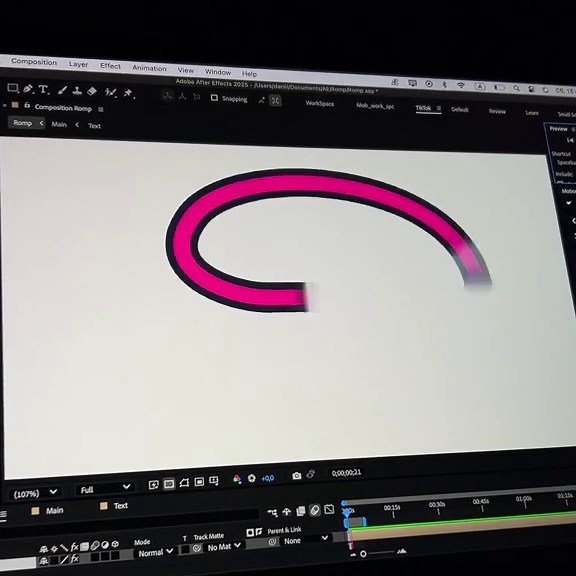Switch to the Main timeline tab
The image size is (576, 576).
click(54, 510)
